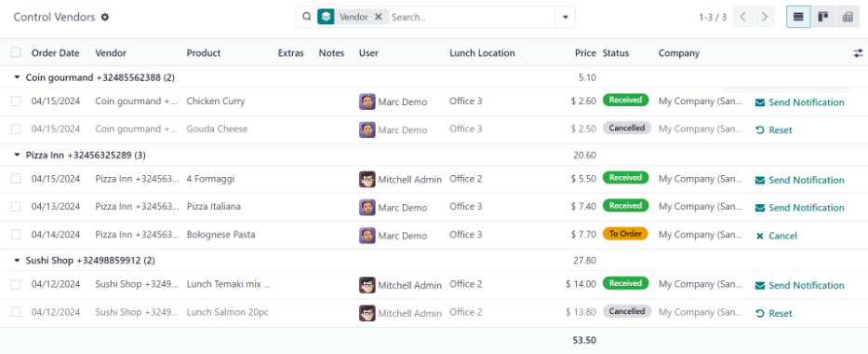Select the Lunch Salmon 20pc row checkbox

[16, 312]
